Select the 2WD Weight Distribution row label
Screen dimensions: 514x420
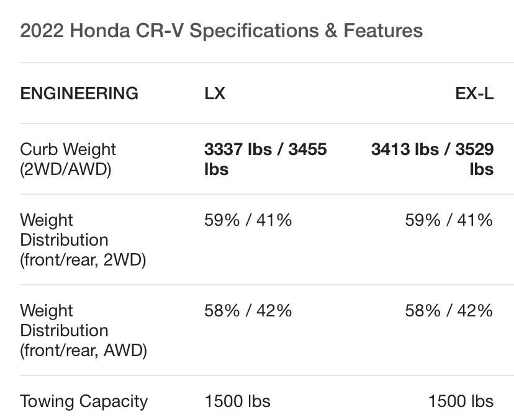83,240
